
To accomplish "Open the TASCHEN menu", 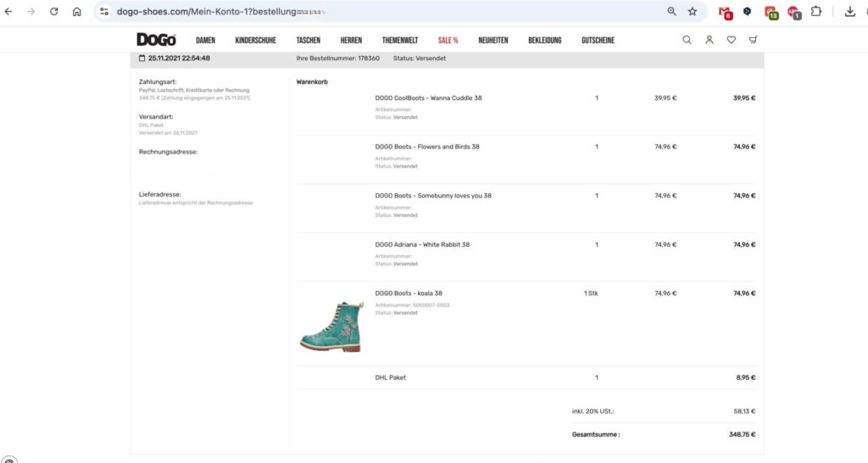I will pyautogui.click(x=309, y=41).
